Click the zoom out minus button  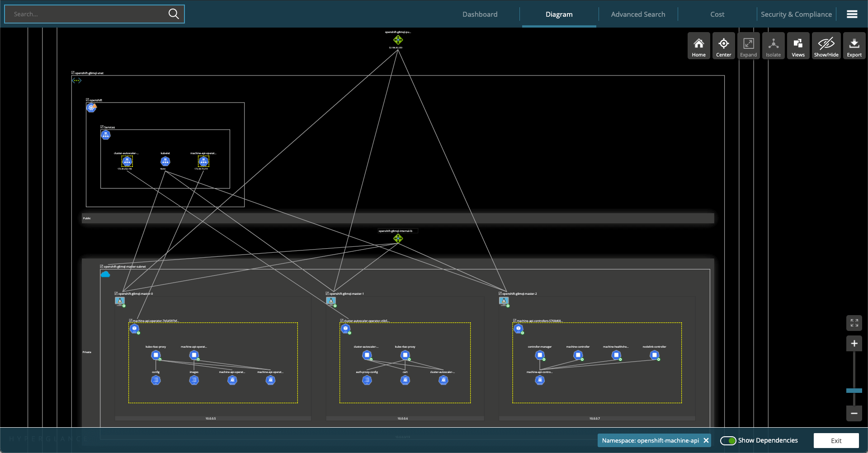[854, 413]
